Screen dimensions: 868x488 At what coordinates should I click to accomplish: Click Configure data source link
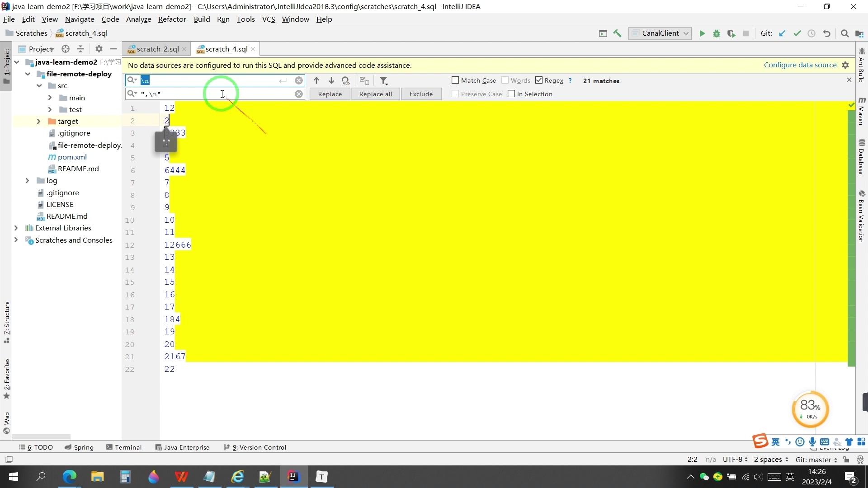pyautogui.click(x=800, y=65)
